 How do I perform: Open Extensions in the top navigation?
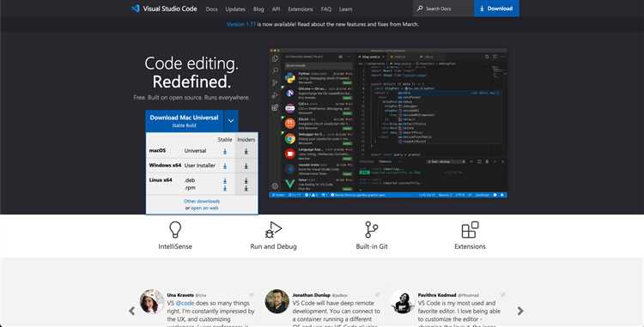[x=301, y=9]
